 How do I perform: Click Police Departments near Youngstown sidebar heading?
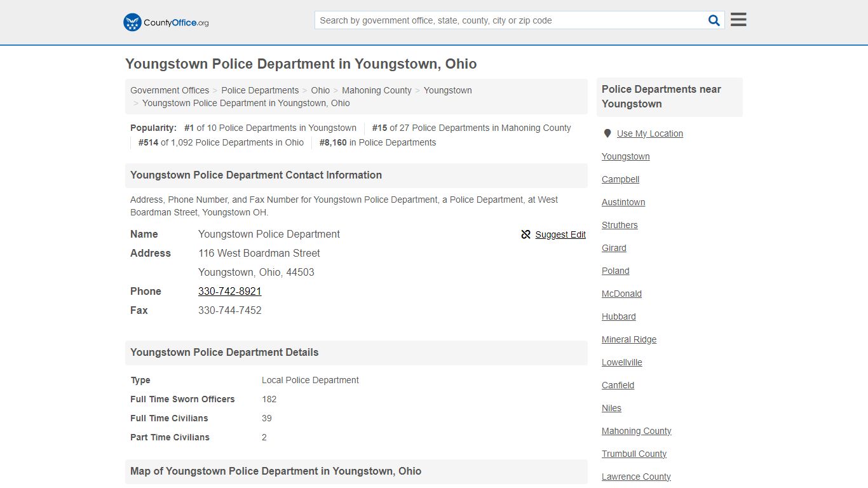point(661,97)
